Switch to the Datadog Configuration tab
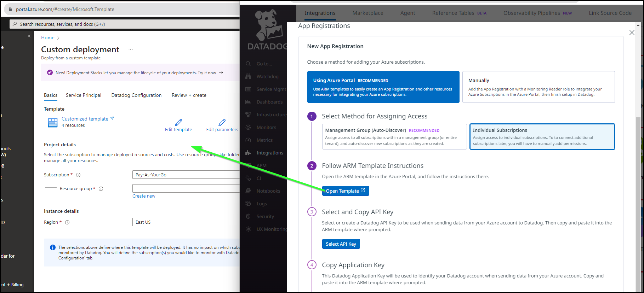The height and width of the screenshot is (293, 644). pos(136,95)
